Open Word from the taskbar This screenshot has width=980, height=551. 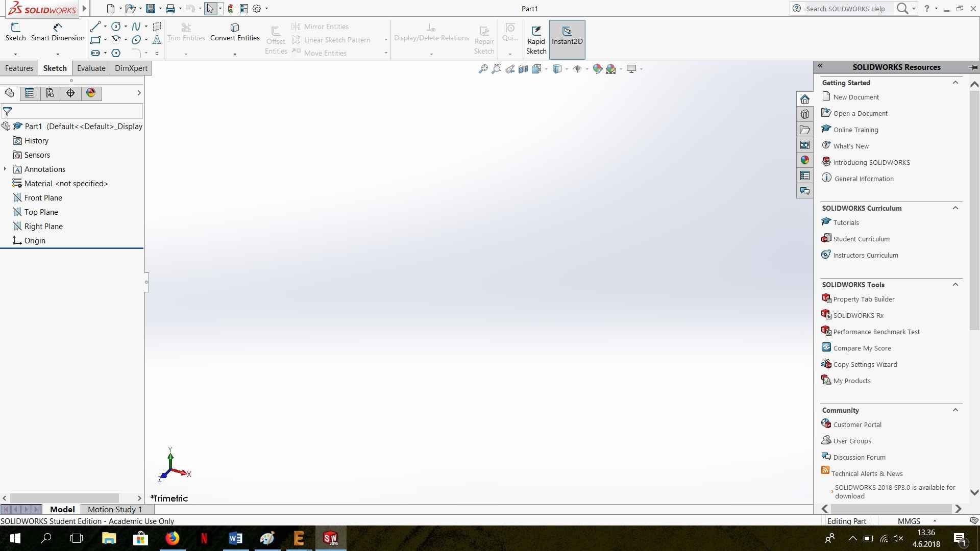pyautogui.click(x=235, y=538)
